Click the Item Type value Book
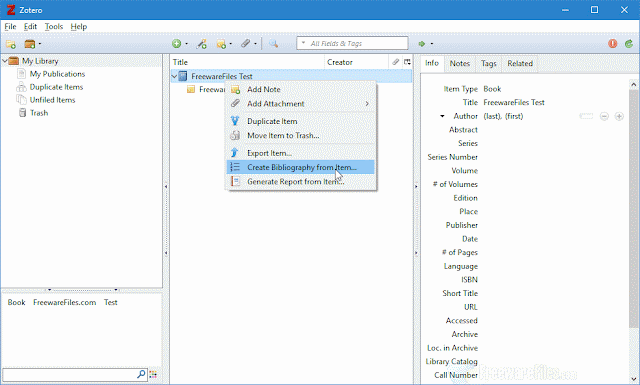Image resolution: width=640 pixels, height=385 pixels. click(492, 89)
